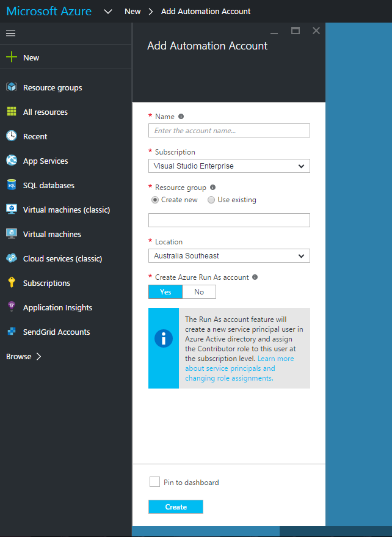Click the SQL databases icon

(x=12, y=184)
